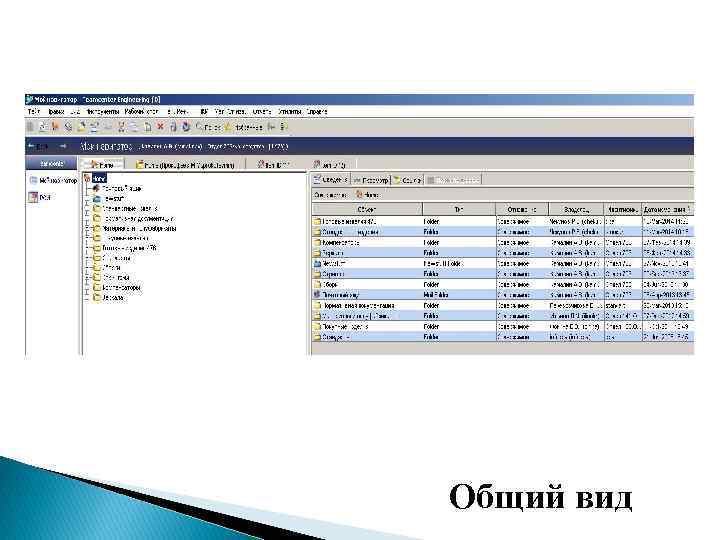Expand the Материалы и полуфабрикаты tree node

point(87,228)
